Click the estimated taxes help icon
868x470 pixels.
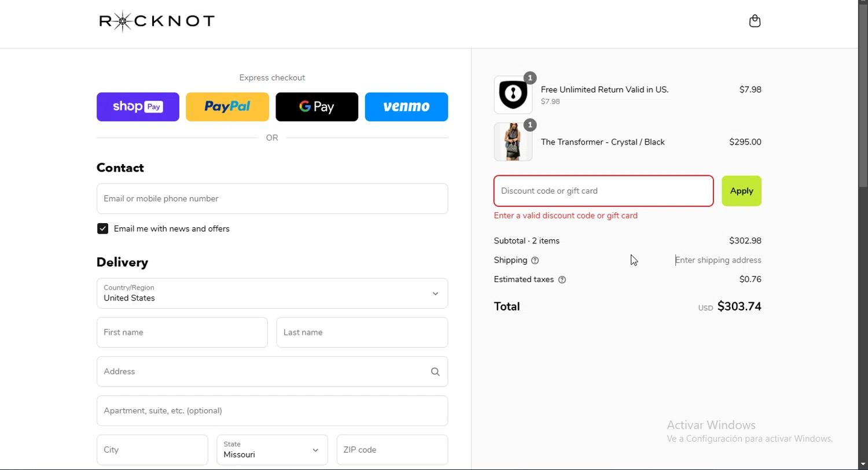pyautogui.click(x=562, y=280)
